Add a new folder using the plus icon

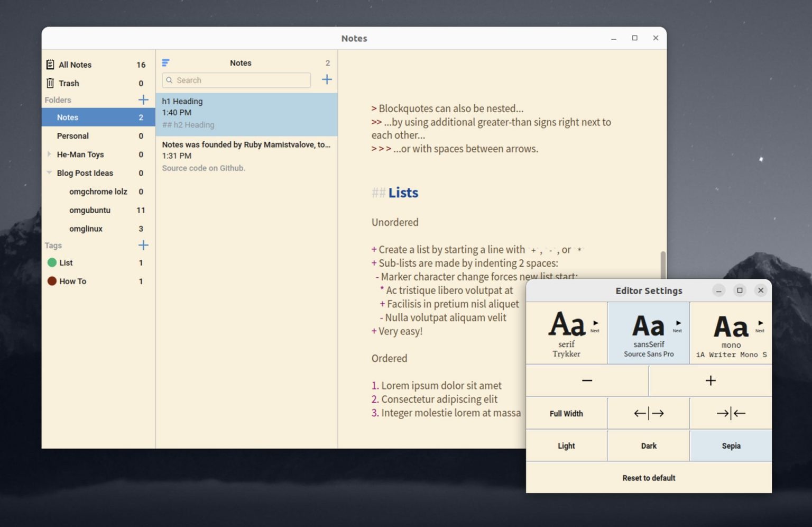click(x=143, y=99)
